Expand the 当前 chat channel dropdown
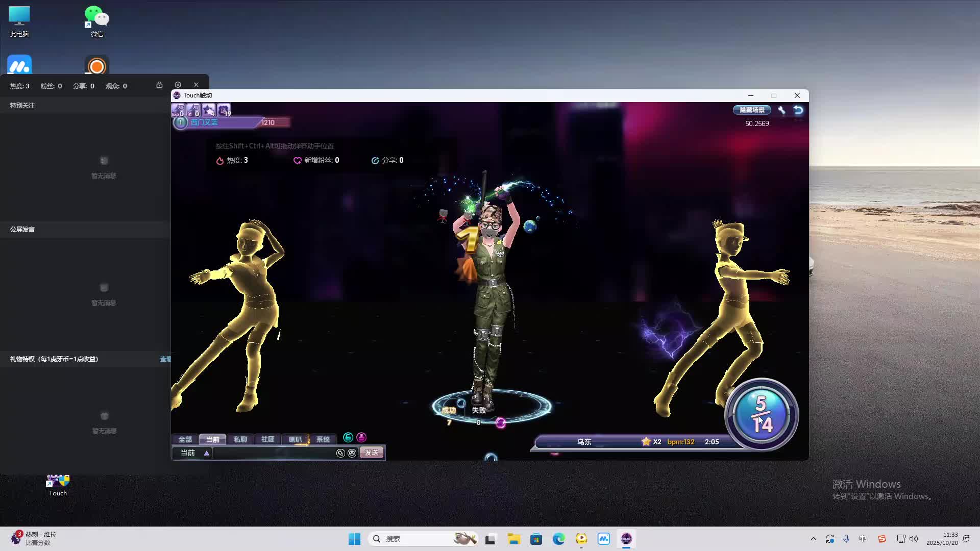This screenshot has width=980, height=551. click(x=207, y=453)
